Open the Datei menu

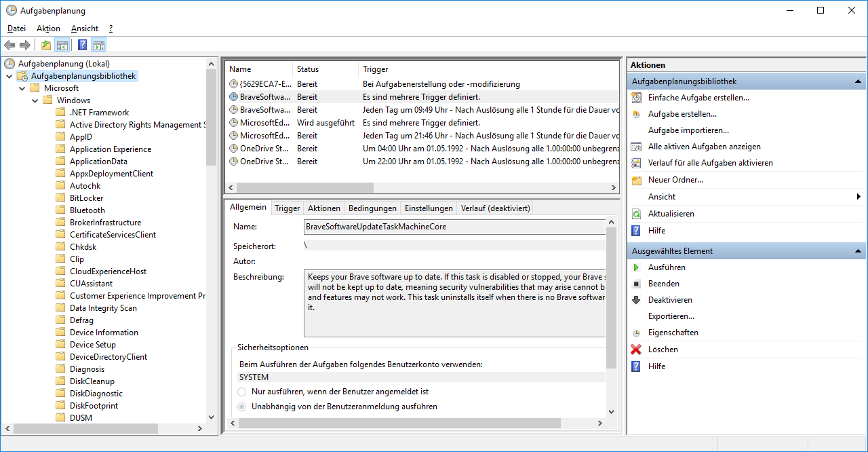point(16,29)
